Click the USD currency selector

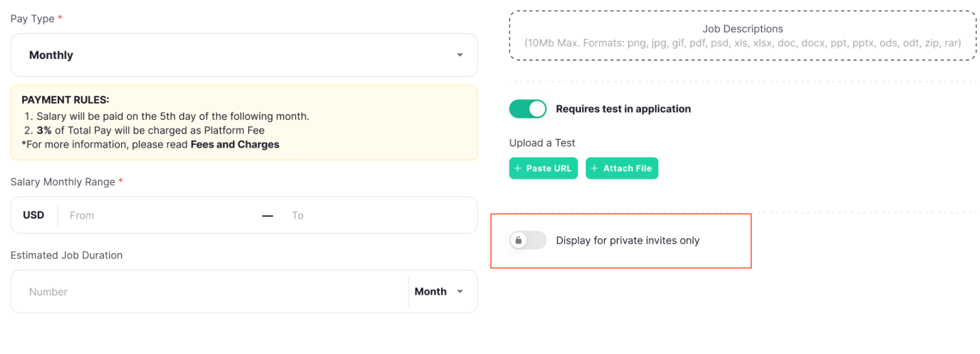(x=33, y=215)
